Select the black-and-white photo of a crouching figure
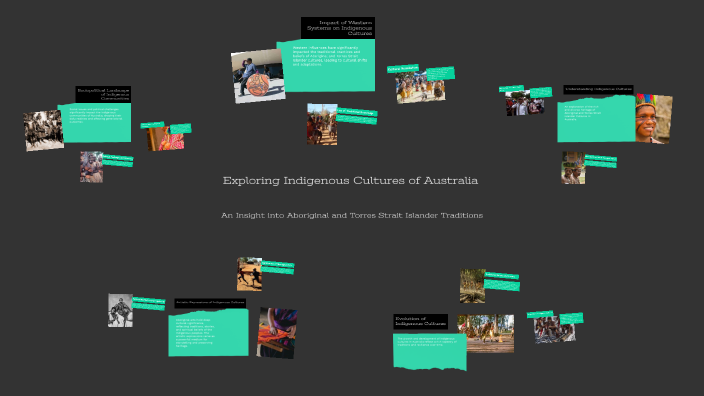This screenshot has width=704, height=396. (x=120, y=310)
